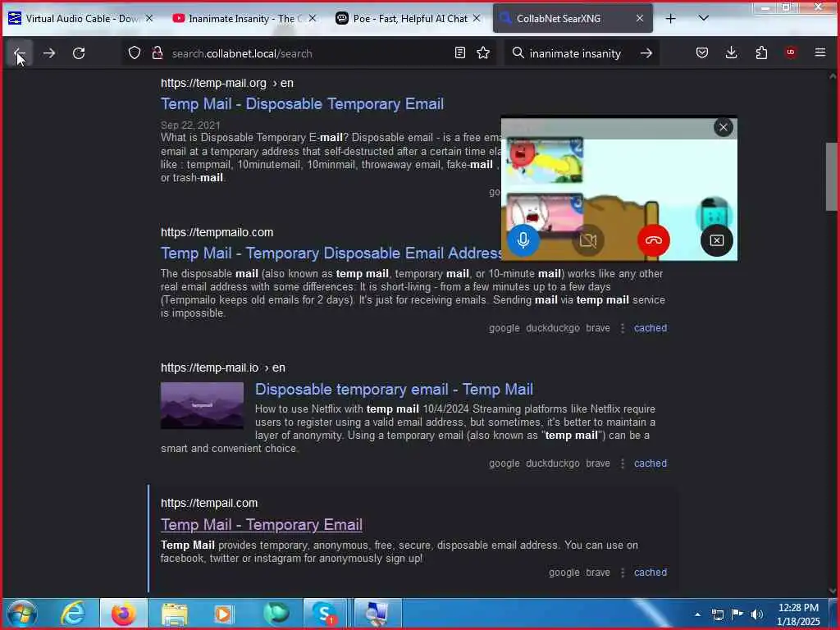This screenshot has width=840, height=630.
Task: Open Temp Mail - Temporary Disposable Email Address result
Action: coord(331,253)
